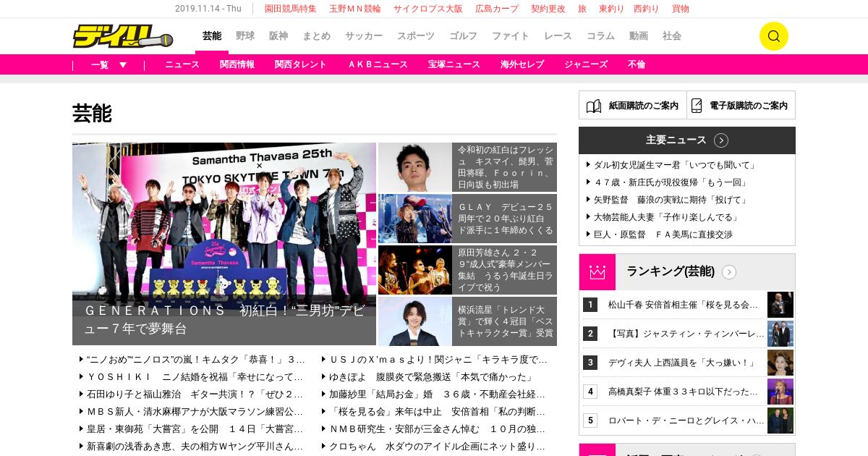Open the スポーツ tab

(x=416, y=36)
